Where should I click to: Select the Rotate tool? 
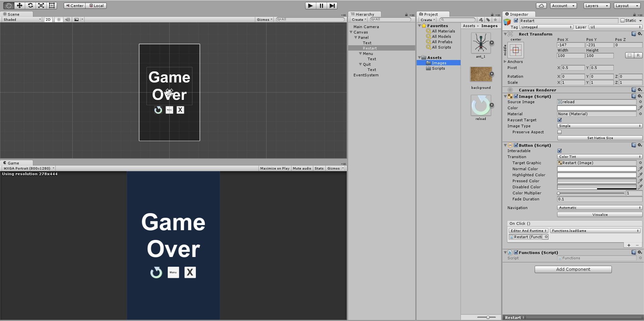coord(31,5)
